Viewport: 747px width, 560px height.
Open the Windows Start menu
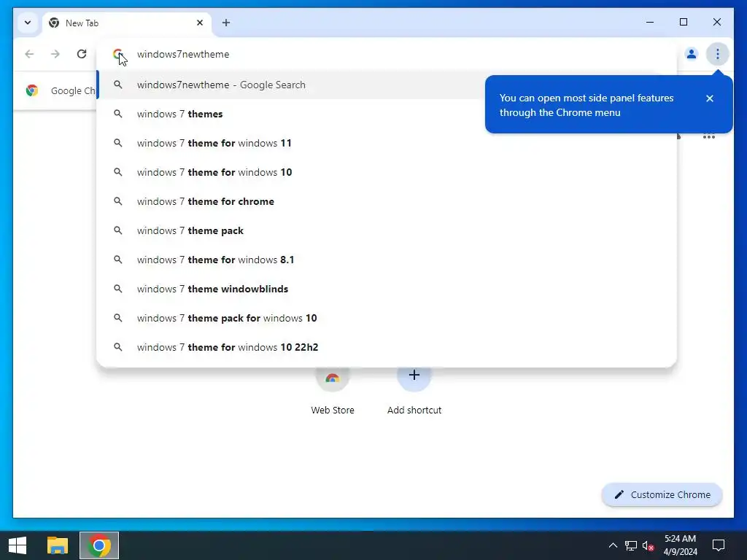(x=18, y=545)
